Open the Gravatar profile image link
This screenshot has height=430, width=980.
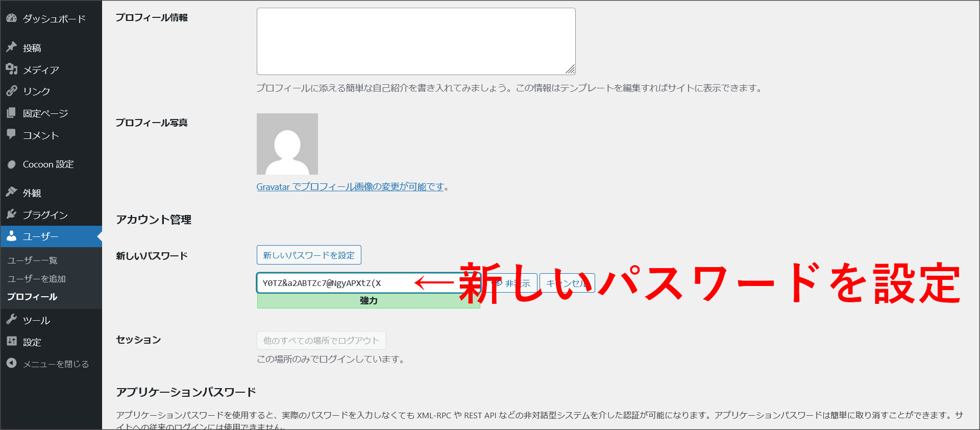point(350,187)
